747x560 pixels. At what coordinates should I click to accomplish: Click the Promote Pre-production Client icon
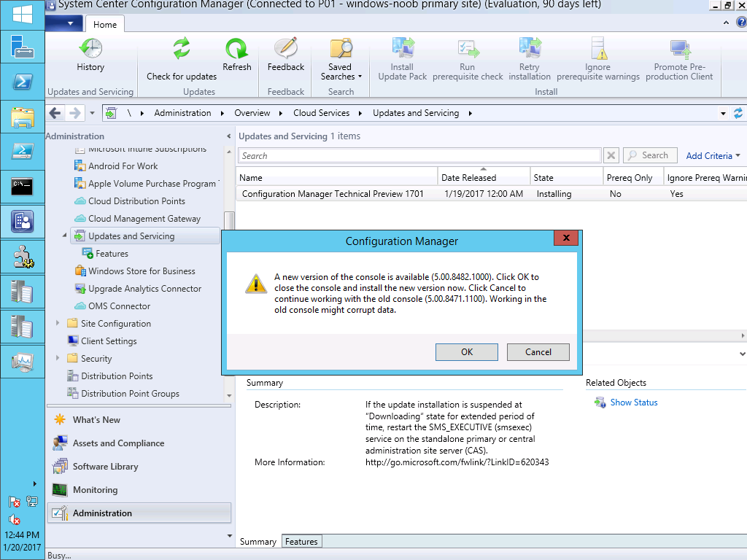tap(680, 49)
